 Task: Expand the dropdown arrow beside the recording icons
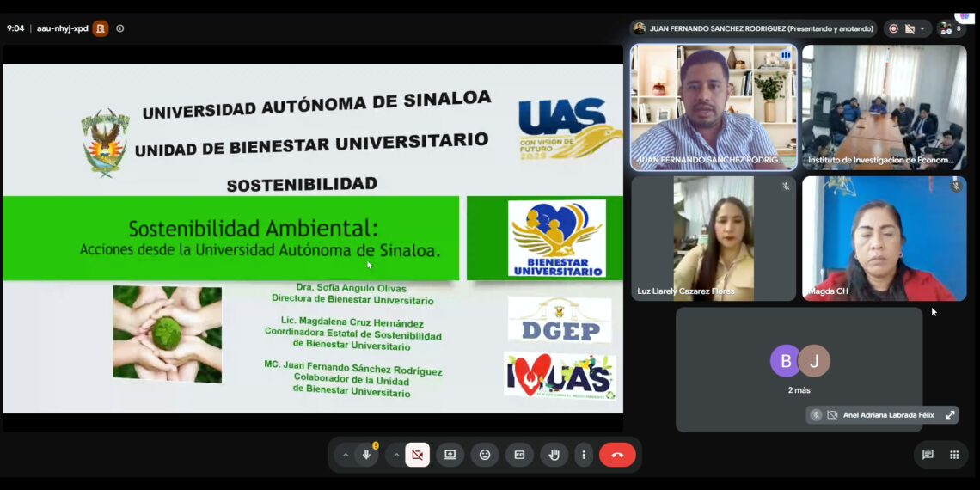click(x=922, y=28)
